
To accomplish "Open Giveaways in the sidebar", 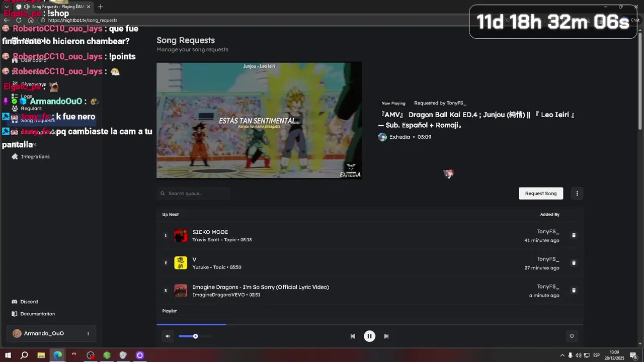I will [29, 84].
